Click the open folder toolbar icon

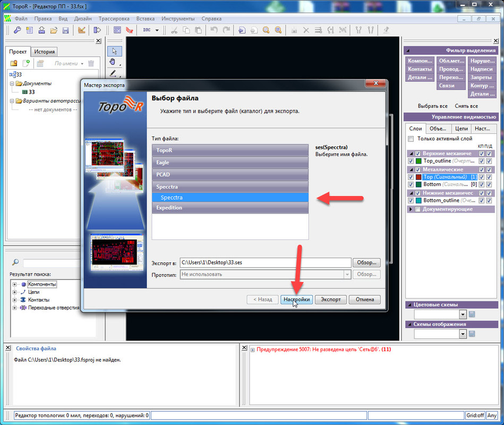tap(54, 30)
